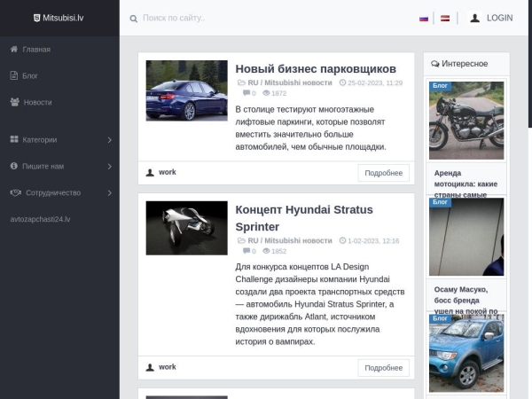Click the Mitsubisi.lv logo shield icon

click(36, 18)
